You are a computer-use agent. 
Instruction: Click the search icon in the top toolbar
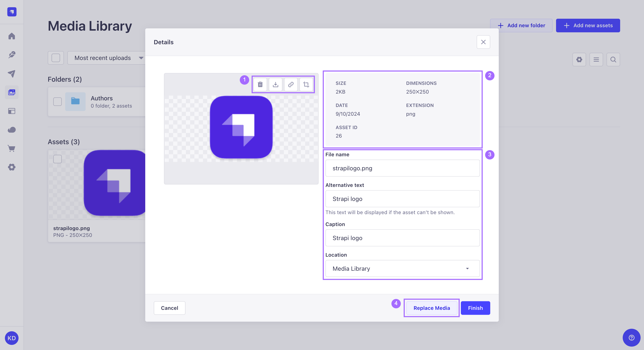pos(613,60)
